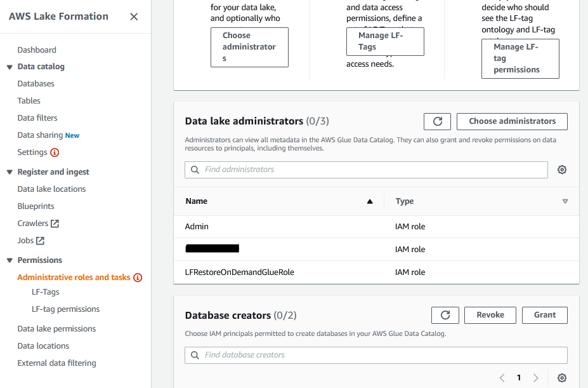This screenshot has height=388, width=588.
Task: Open Databases in the sidebar
Action: (36, 84)
